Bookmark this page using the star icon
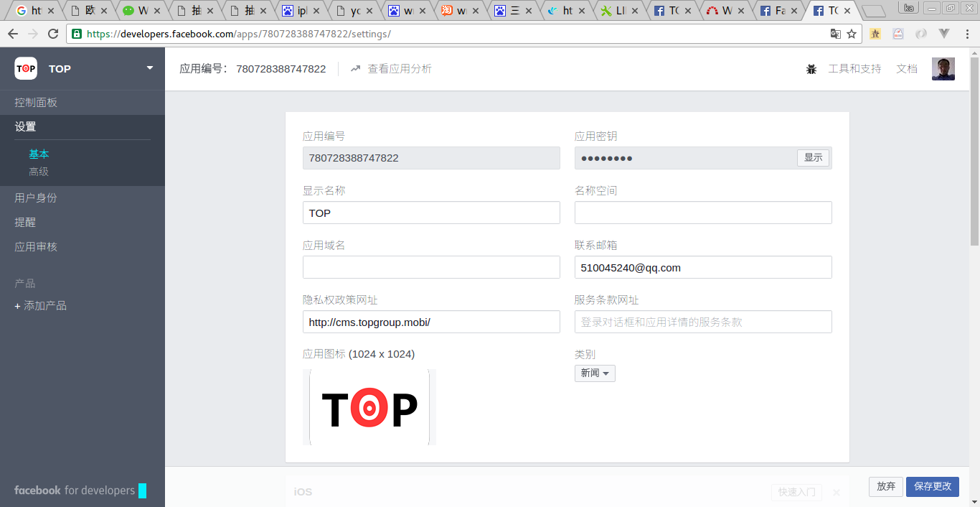Viewport: 980px width, 507px height. pos(852,33)
